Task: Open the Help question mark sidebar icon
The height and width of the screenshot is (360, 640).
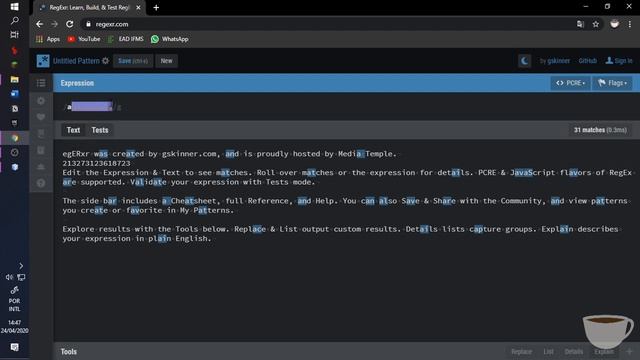Action: [x=41, y=183]
